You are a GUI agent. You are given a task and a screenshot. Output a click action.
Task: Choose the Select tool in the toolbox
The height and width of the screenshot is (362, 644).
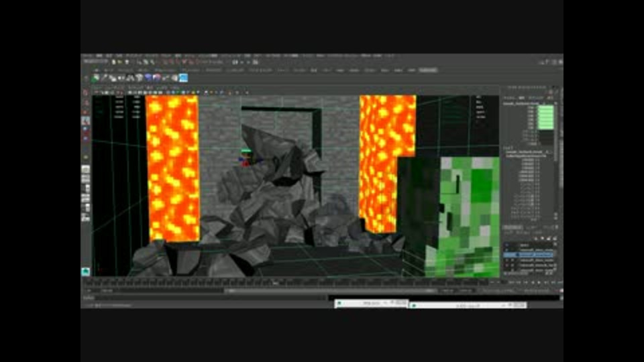click(85, 93)
